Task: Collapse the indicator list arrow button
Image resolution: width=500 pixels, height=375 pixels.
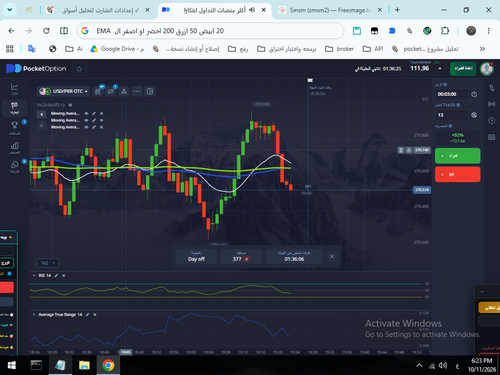Action: tap(41, 114)
